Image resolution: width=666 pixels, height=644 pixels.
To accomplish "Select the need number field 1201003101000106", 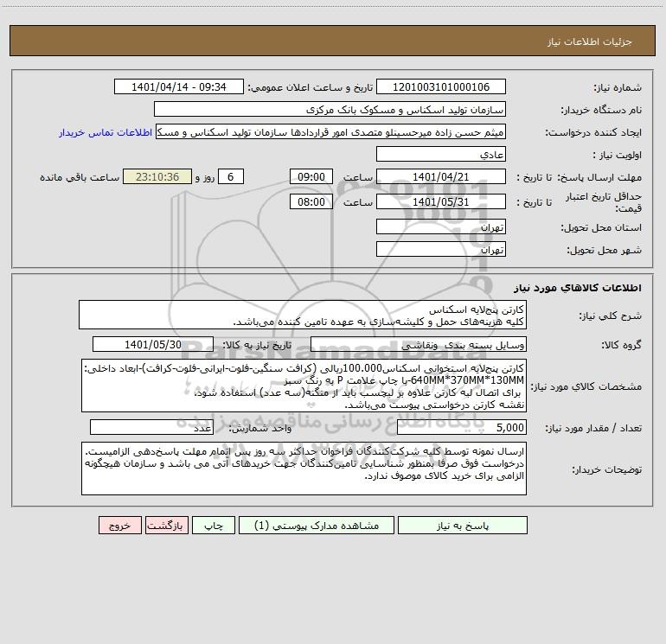I will tap(441, 87).
